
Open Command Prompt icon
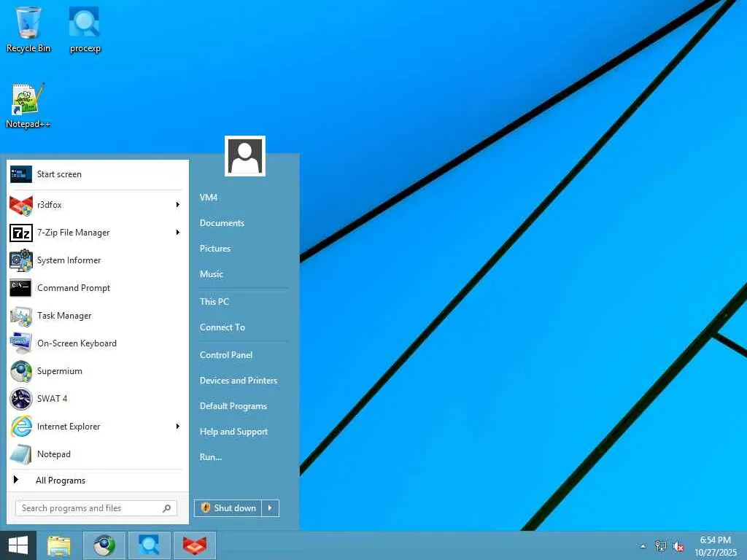pos(21,288)
